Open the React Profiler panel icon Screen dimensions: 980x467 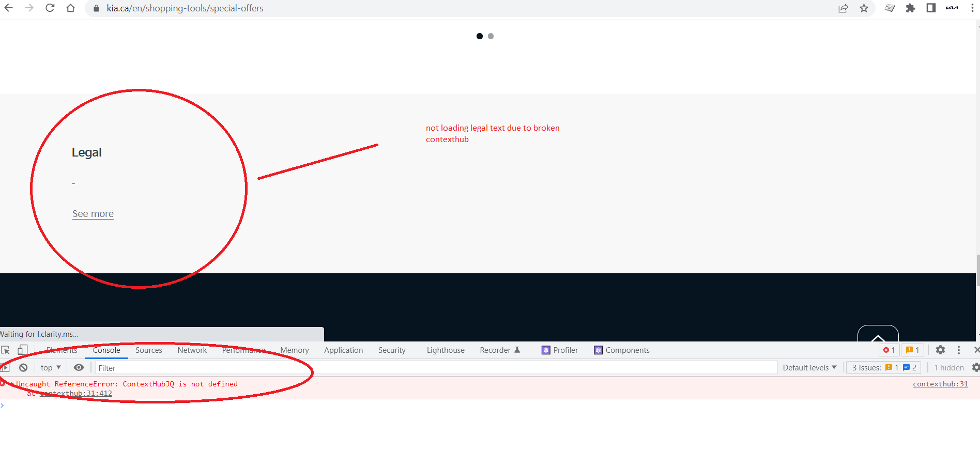(546, 350)
